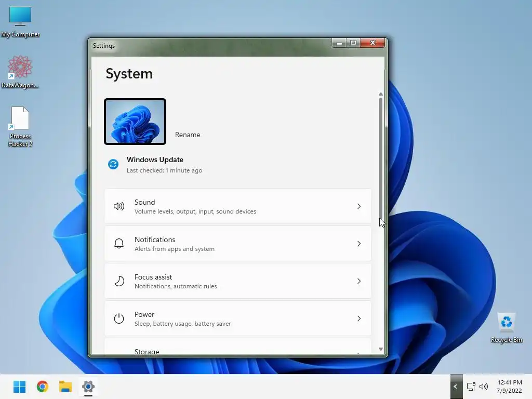
Task: Open Windows Update from System page
Action: click(155, 164)
